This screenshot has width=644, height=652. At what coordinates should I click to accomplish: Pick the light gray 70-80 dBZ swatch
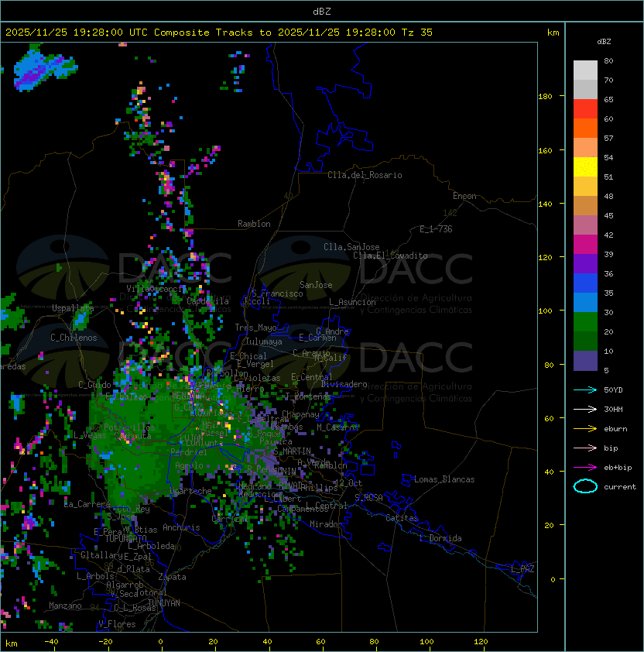click(x=585, y=70)
